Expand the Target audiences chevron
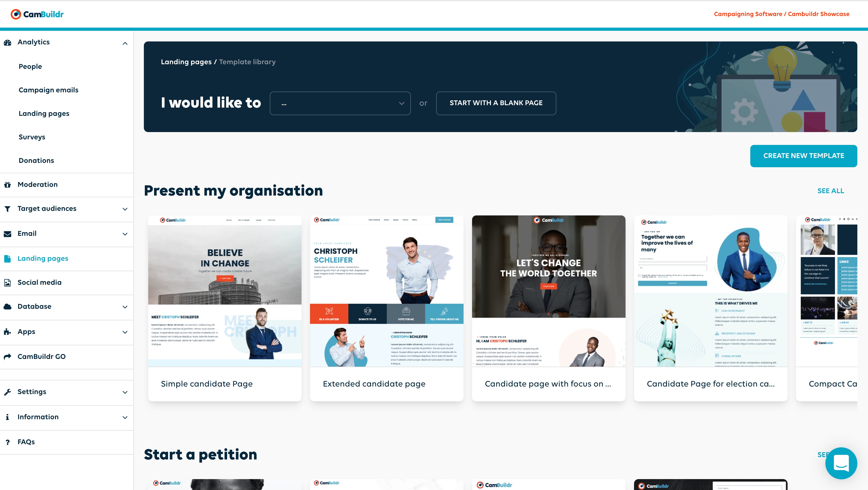 [125, 209]
